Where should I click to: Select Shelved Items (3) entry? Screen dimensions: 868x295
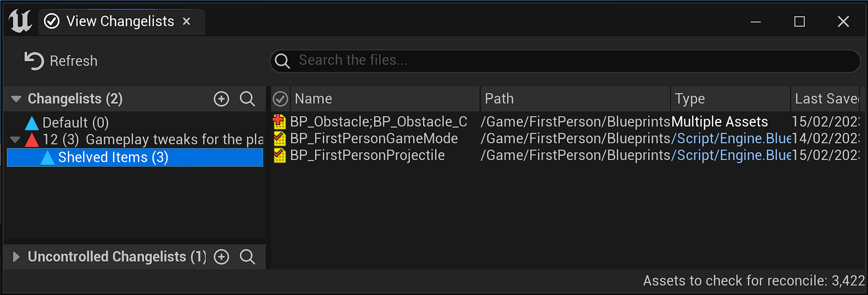pos(113,157)
